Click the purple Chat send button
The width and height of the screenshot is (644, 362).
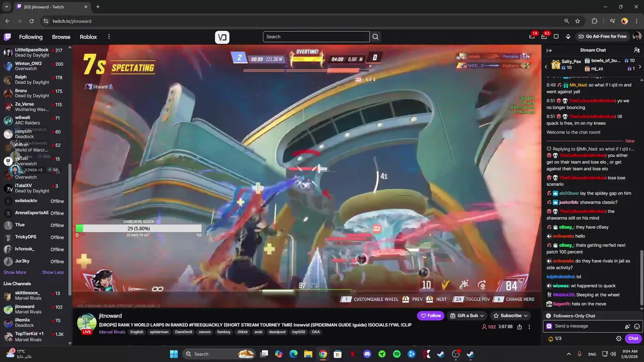[x=633, y=338]
